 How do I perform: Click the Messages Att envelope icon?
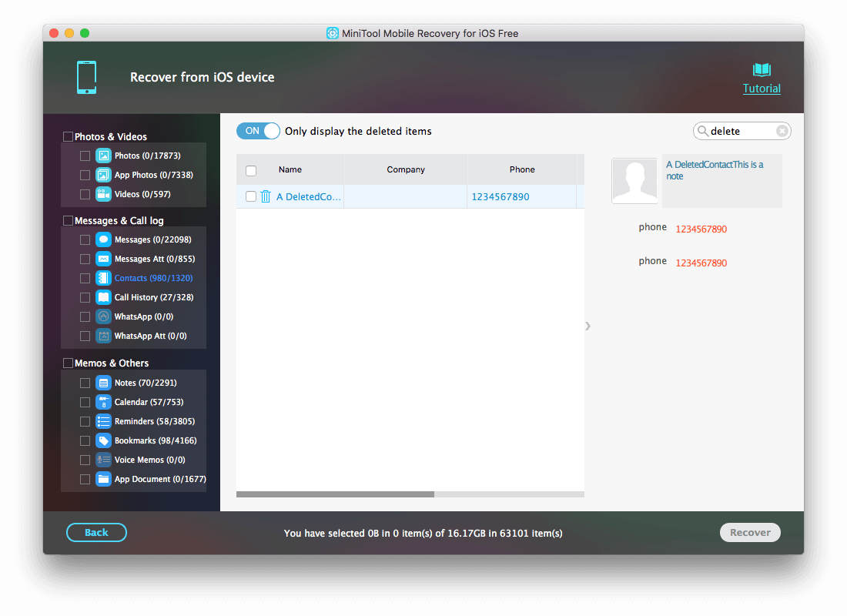103,259
